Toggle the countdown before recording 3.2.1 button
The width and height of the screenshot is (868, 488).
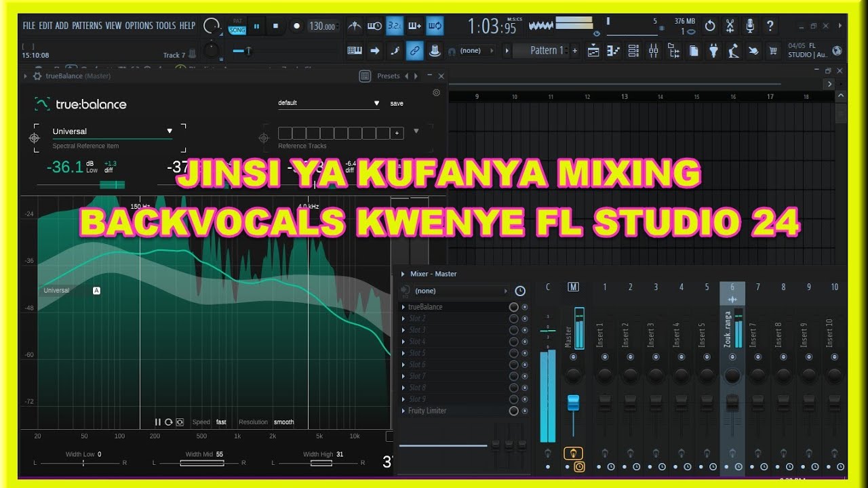pyautogui.click(x=394, y=26)
